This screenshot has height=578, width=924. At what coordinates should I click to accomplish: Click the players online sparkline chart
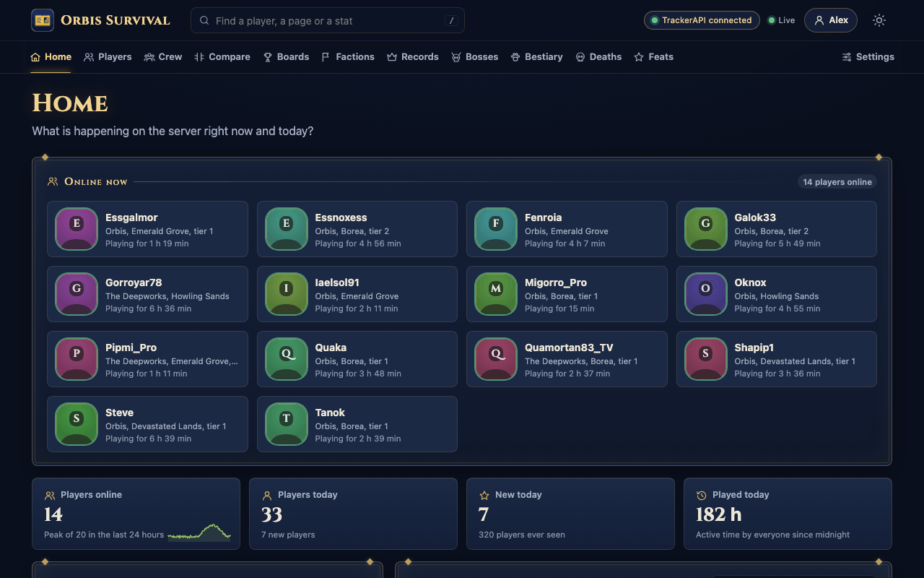tap(199, 532)
